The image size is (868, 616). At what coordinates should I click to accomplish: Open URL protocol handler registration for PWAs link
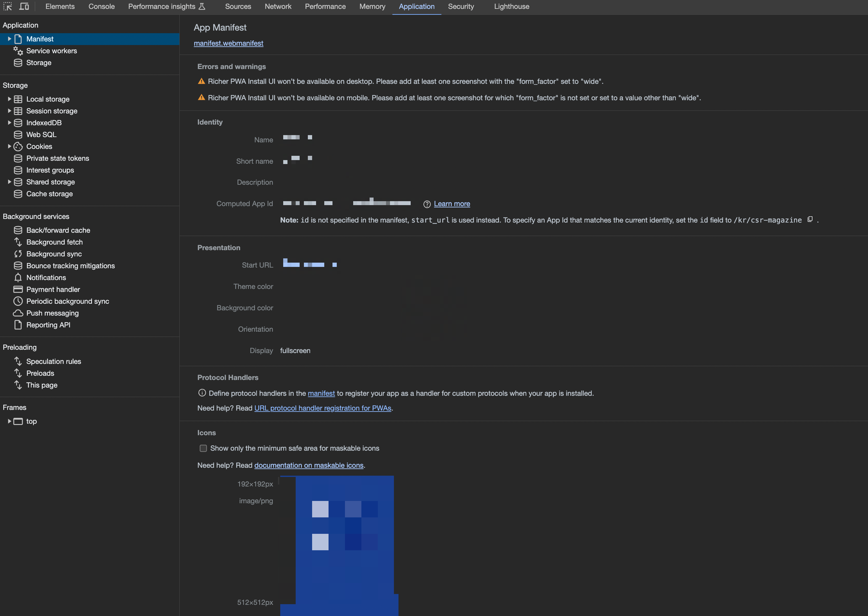pos(323,408)
